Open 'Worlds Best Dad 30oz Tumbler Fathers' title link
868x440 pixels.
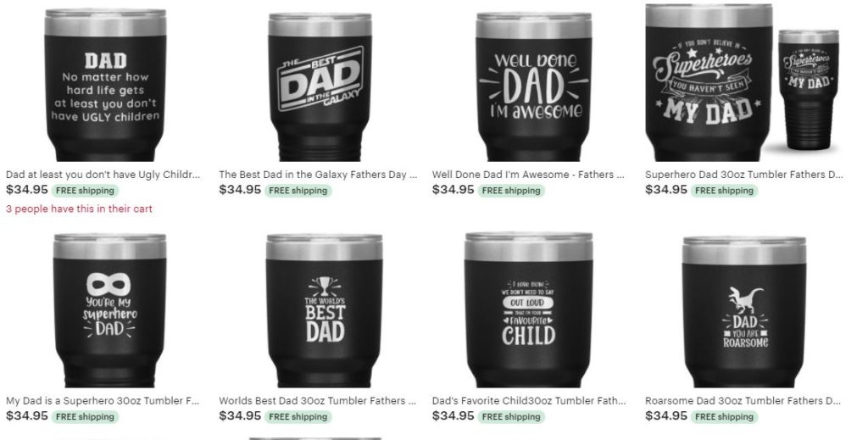click(x=317, y=401)
